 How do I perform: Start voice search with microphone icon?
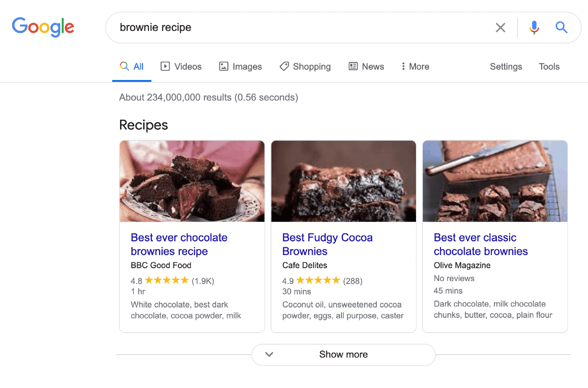534,27
